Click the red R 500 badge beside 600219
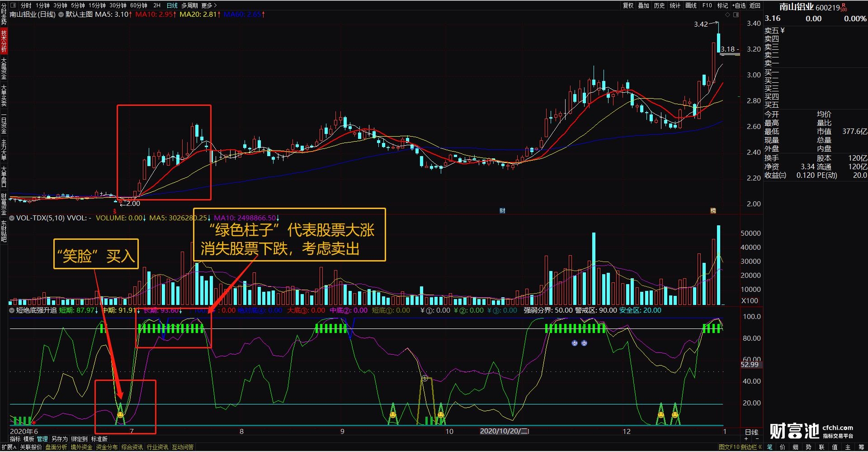Image resolution: width=868 pixels, height=452 pixels. pos(844,7)
